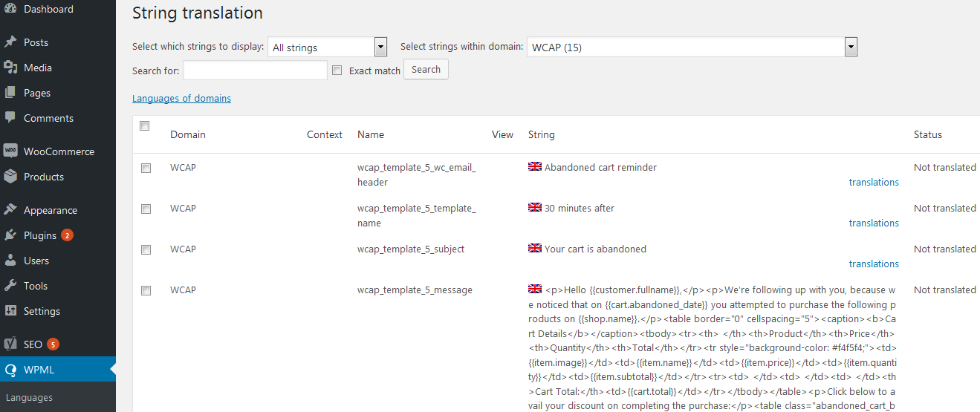Go to the Media menu item
This screenshot has height=412, width=980.
(x=38, y=68)
